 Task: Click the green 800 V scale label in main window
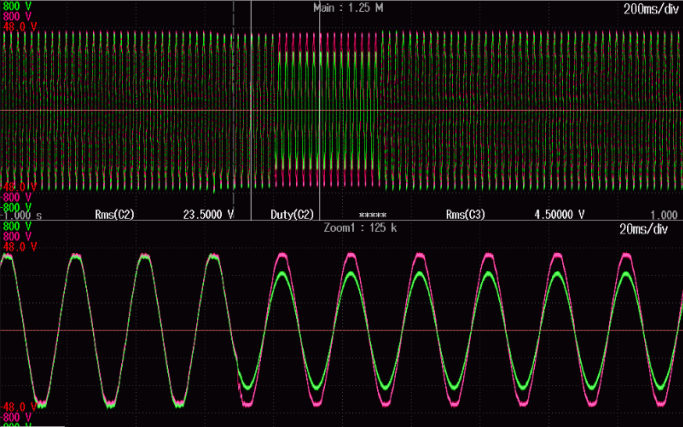tap(17, 7)
